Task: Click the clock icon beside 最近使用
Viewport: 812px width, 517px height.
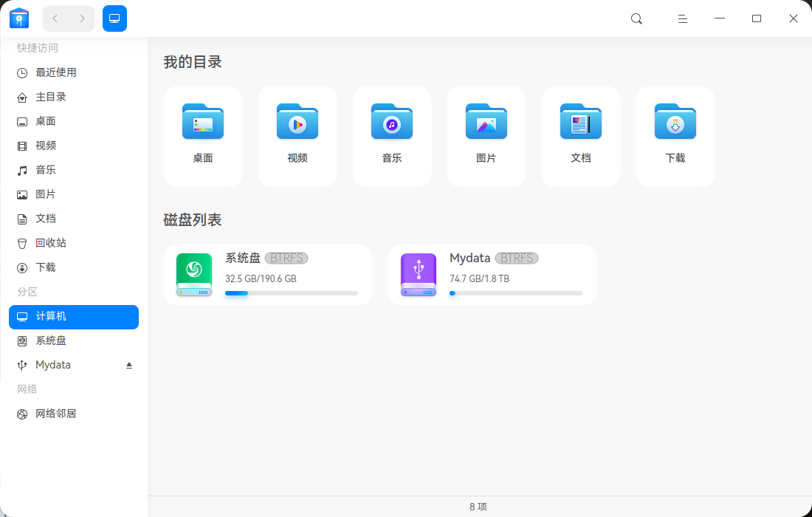Action: tap(21, 73)
